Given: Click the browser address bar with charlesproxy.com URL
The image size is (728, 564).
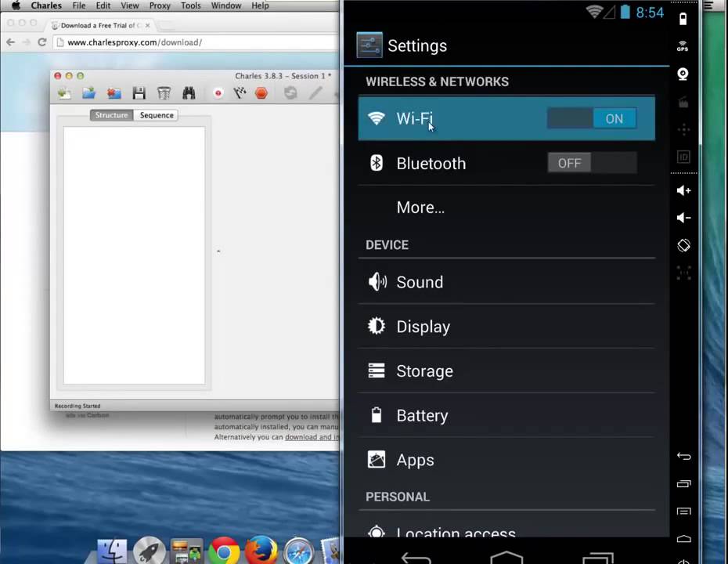Looking at the screenshot, I should [196, 42].
